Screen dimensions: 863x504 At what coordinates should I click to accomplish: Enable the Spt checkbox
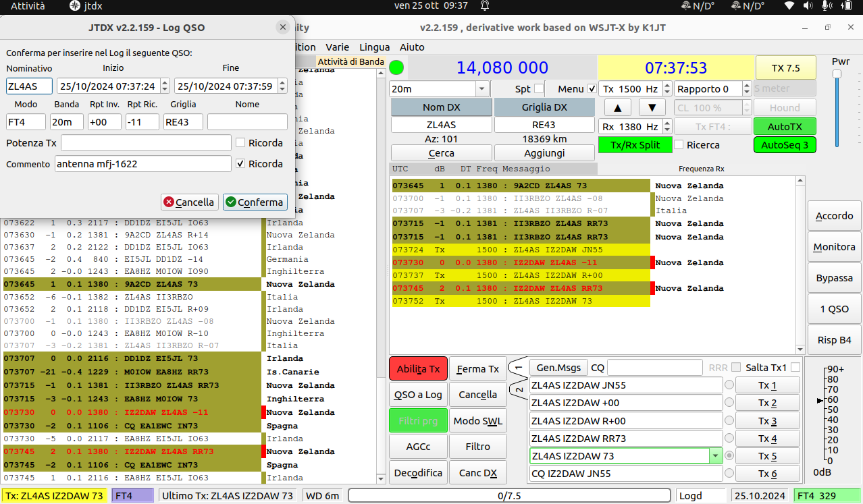(539, 88)
